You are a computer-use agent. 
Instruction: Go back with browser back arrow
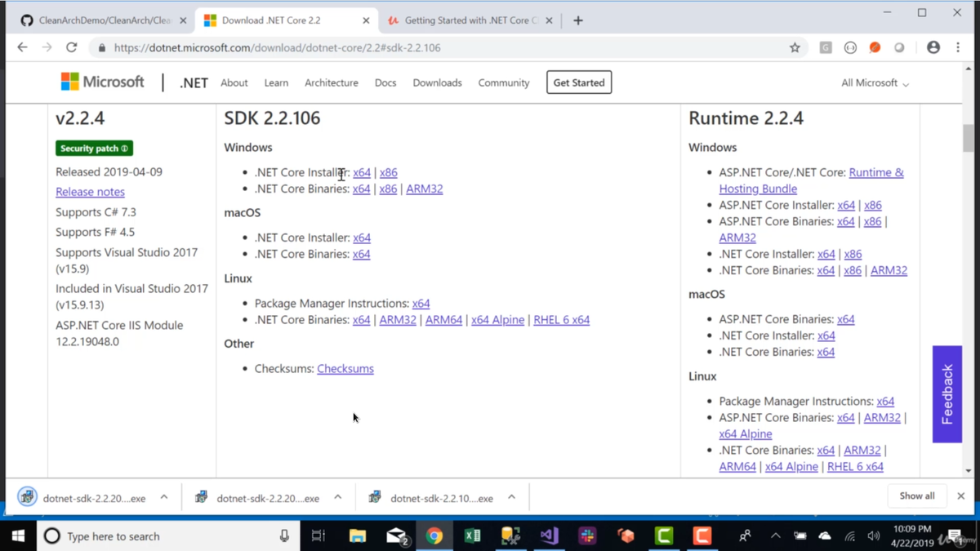point(22,47)
